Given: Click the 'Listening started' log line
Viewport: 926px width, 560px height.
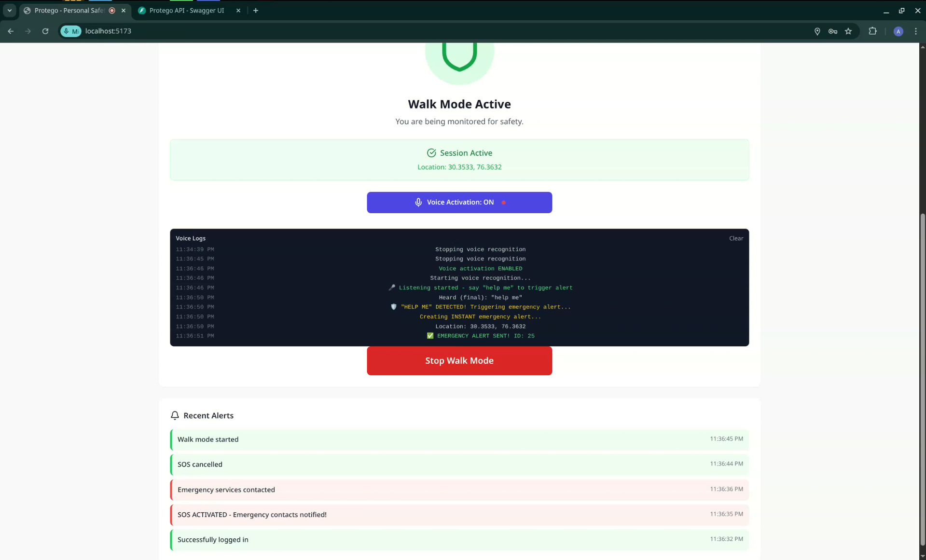Looking at the screenshot, I should click(481, 288).
